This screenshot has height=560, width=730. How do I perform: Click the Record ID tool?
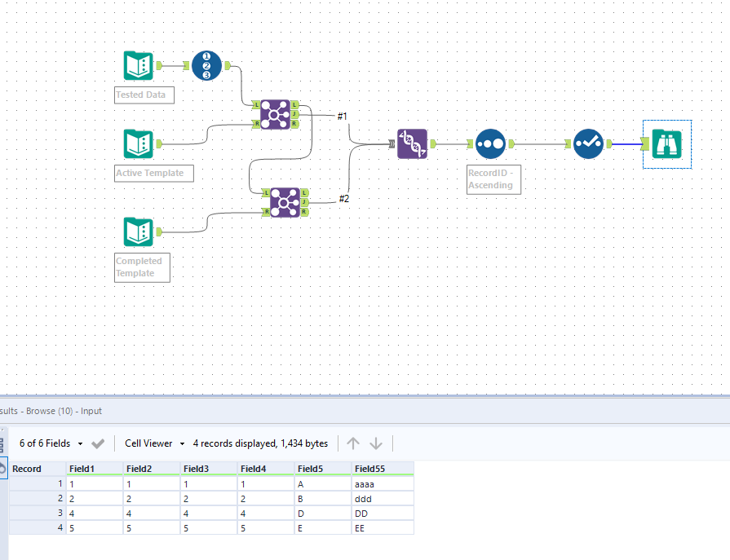coord(206,65)
